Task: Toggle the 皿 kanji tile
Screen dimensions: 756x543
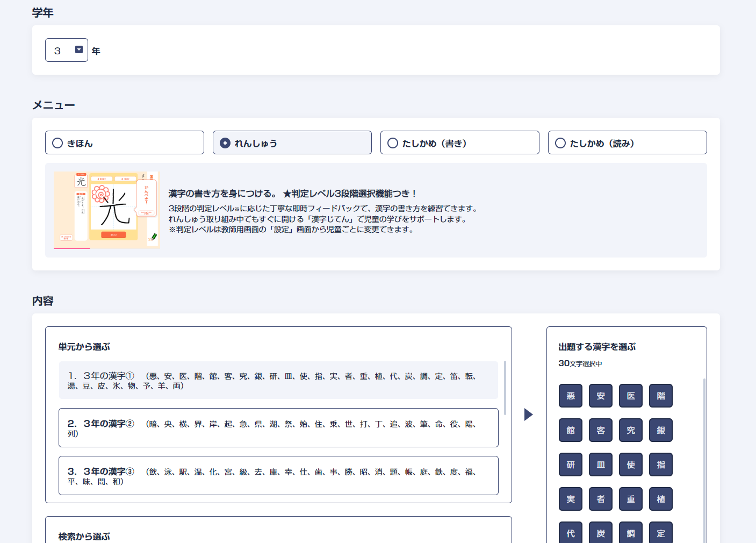Action: click(x=601, y=465)
